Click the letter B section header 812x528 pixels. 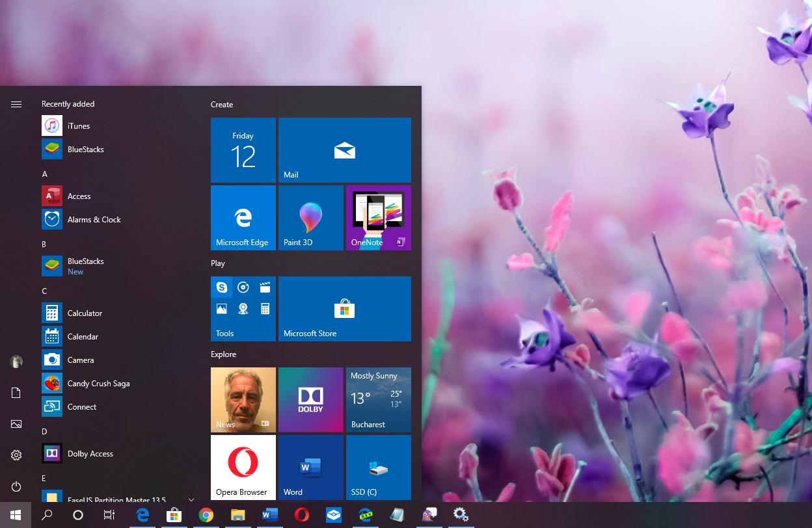[x=44, y=244]
